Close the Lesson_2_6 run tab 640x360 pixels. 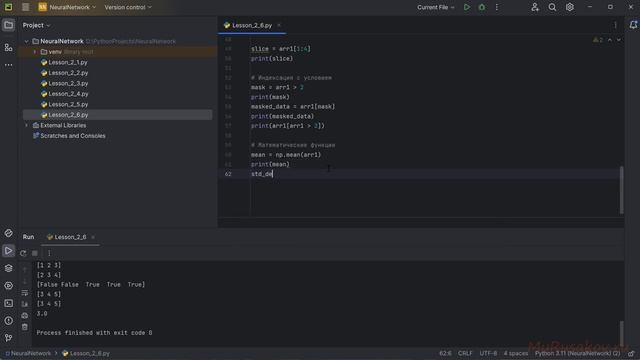tap(93, 237)
